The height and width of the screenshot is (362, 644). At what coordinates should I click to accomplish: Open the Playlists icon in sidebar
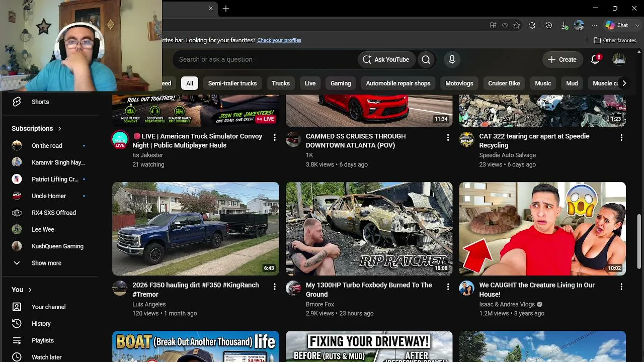[17, 340]
